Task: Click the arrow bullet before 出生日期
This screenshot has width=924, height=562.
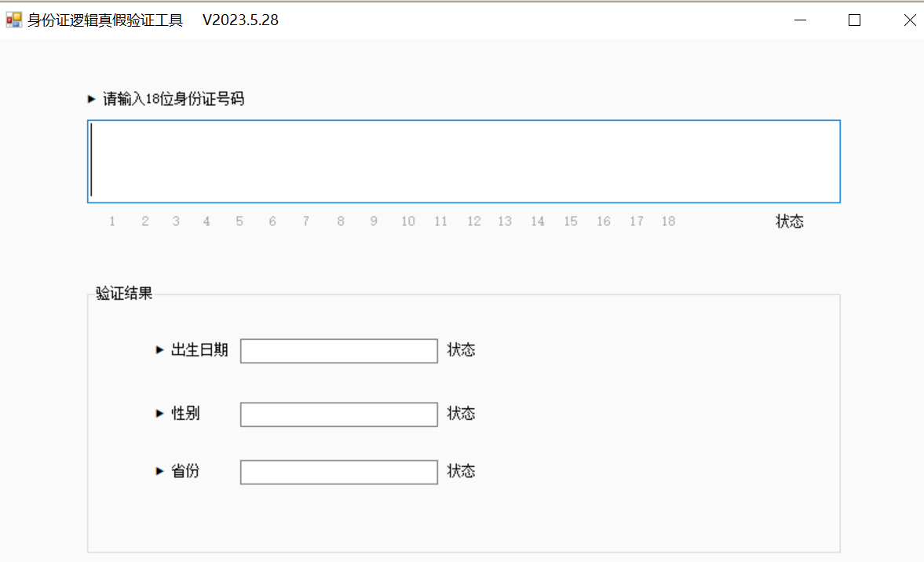Action: (160, 350)
